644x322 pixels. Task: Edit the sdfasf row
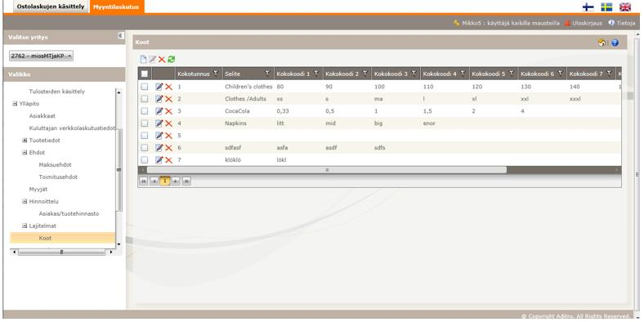[159, 147]
